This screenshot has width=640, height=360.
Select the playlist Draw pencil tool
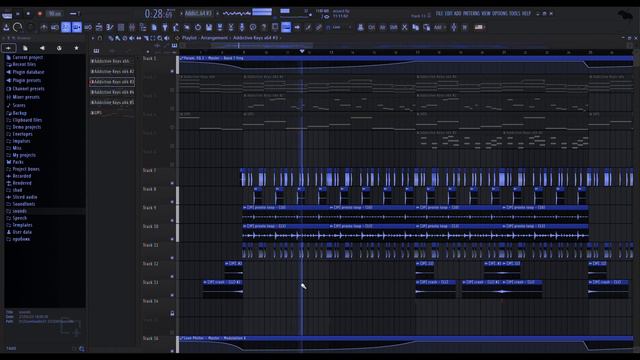point(111,38)
